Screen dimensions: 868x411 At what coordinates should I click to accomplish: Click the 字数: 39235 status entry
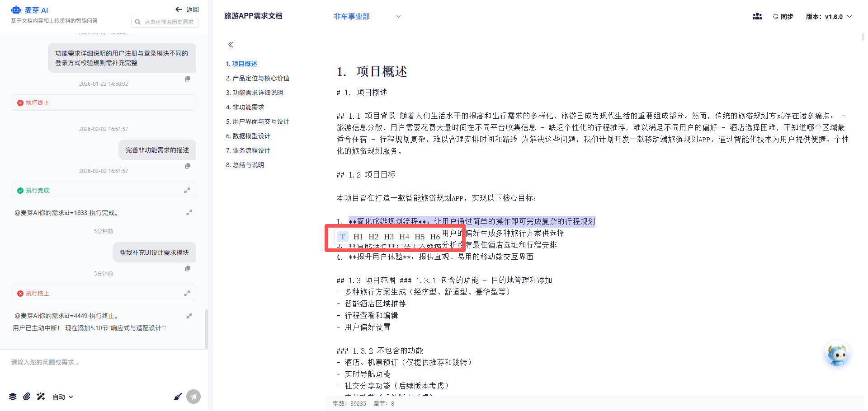[x=349, y=404]
